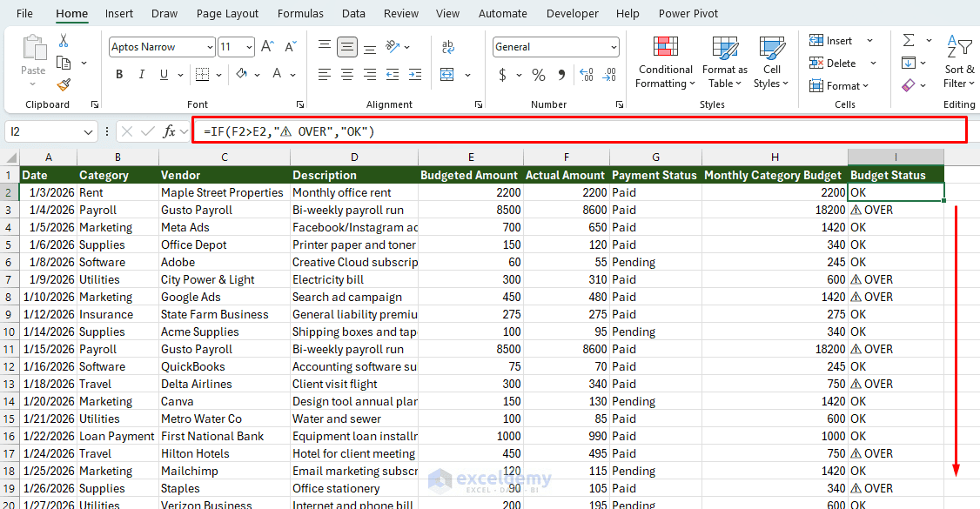Click the Copy icon

(64, 63)
